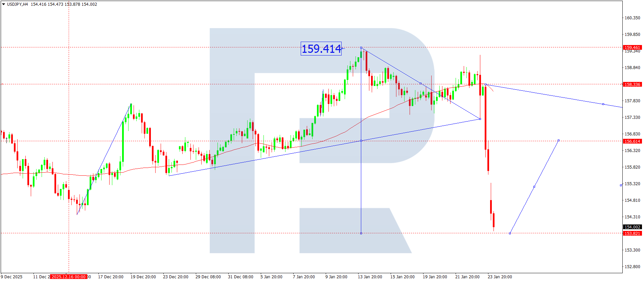This screenshot has width=644, height=281.
Task: Select the red 158.336 price level tag
Action: point(632,84)
